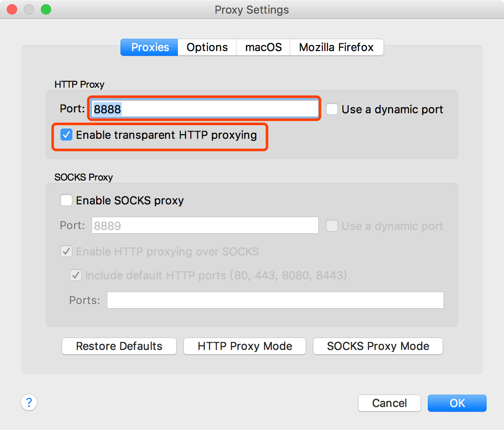Screen dimensions: 504x430
Task: Open the Options tab
Action: pos(207,47)
